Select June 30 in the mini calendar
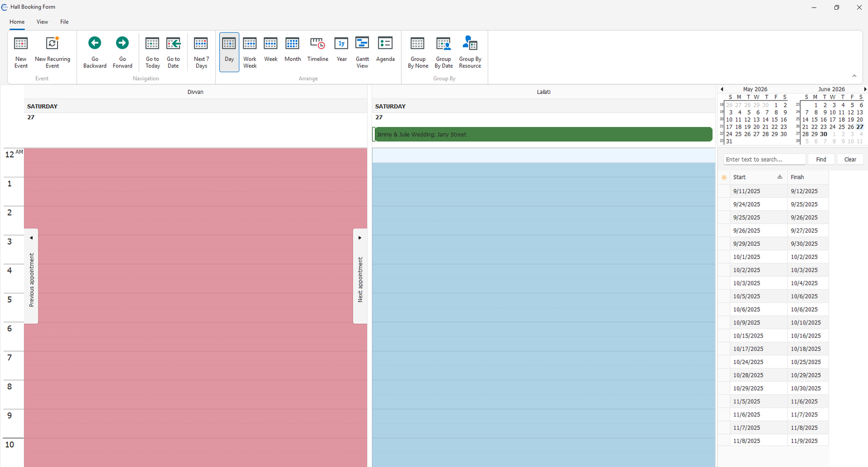 coord(824,134)
